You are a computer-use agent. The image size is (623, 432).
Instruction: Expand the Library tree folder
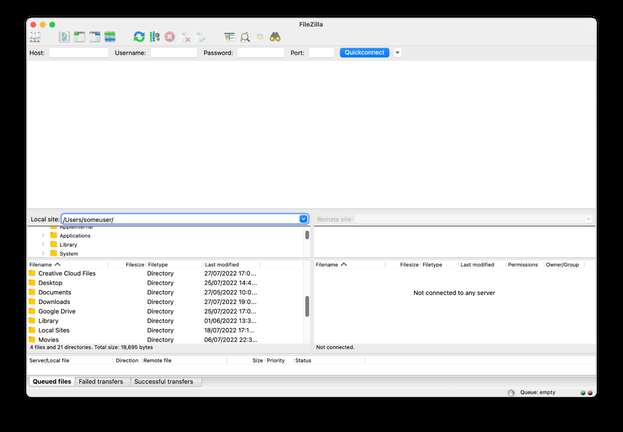(43, 245)
